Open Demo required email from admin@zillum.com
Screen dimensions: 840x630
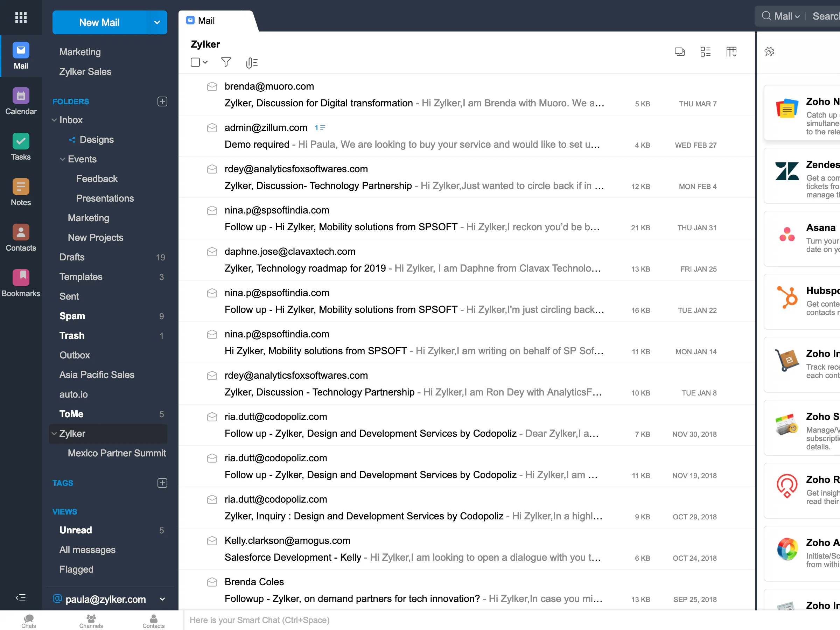point(467,136)
